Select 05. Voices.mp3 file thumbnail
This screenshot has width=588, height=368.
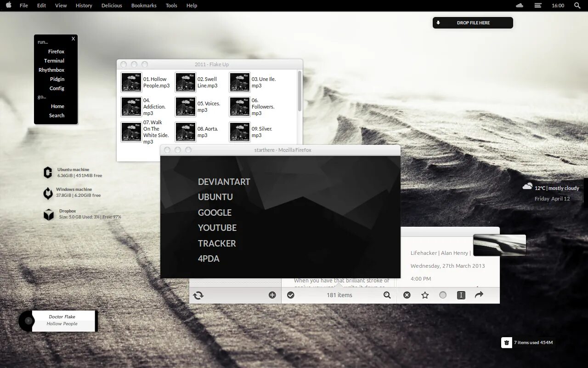pyautogui.click(x=186, y=107)
